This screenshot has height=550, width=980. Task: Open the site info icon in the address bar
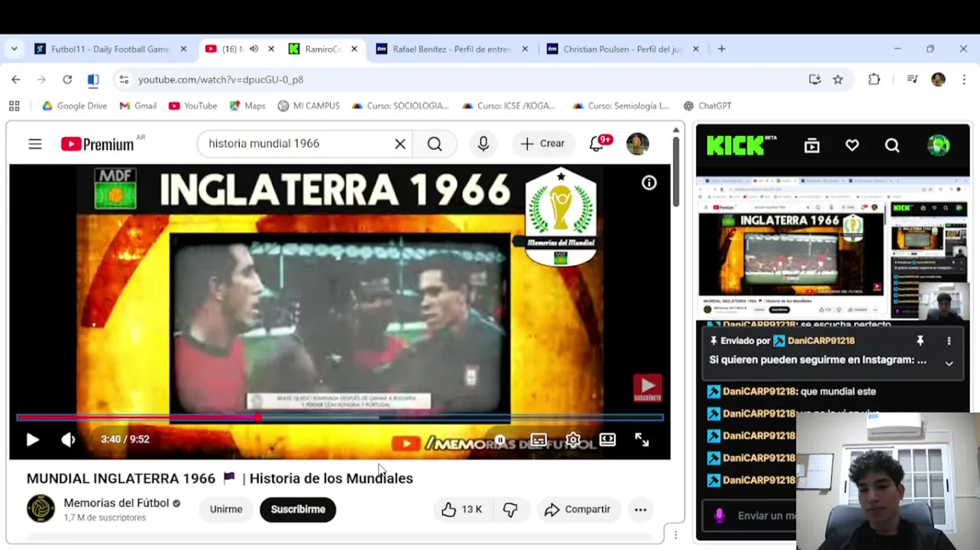(x=124, y=79)
